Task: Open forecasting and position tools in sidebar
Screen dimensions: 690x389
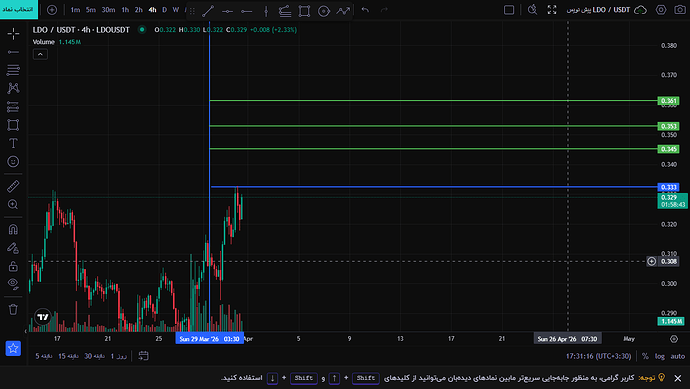Action: [x=13, y=106]
